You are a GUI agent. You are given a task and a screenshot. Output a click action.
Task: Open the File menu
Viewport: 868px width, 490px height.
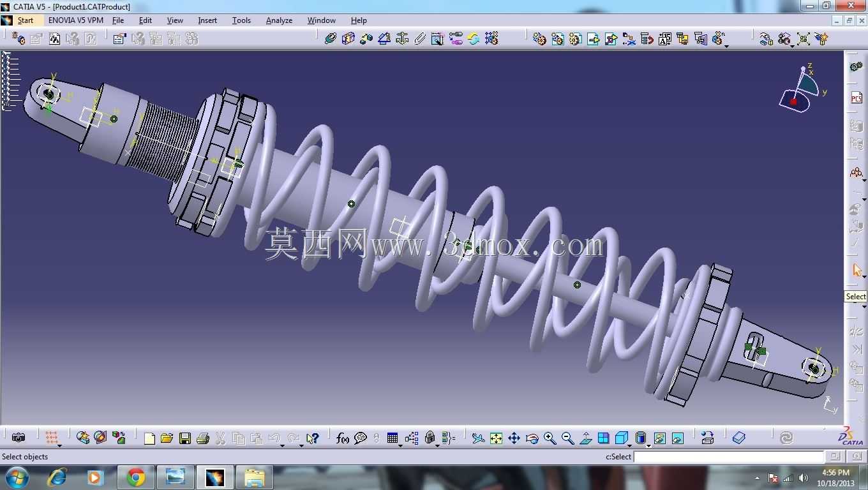(118, 20)
